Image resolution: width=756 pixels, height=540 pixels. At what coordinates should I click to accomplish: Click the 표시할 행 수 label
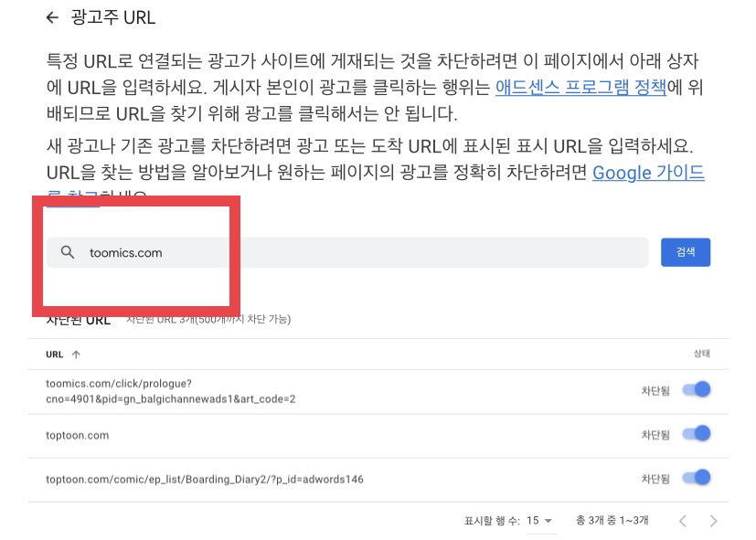[492, 521]
